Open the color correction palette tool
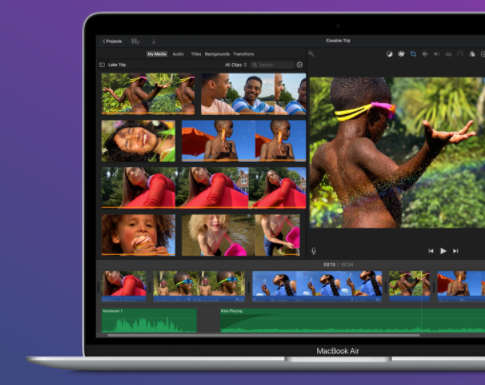Image resolution: width=485 pixels, height=385 pixels. (401, 54)
